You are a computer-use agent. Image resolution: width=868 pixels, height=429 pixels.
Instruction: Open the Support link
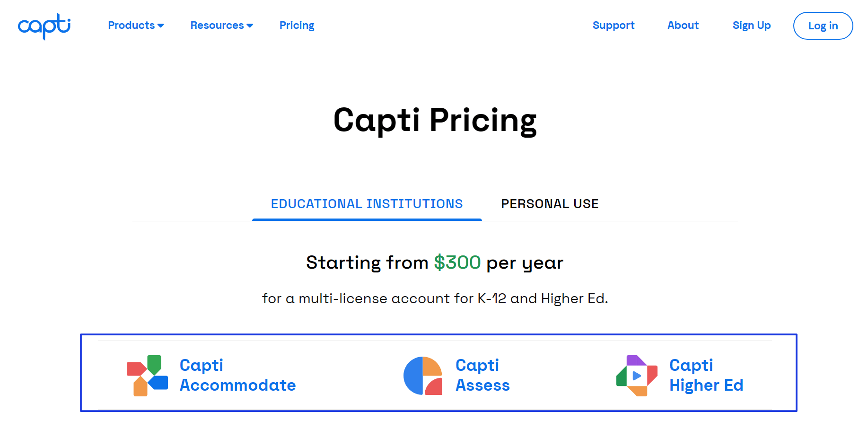tap(613, 25)
